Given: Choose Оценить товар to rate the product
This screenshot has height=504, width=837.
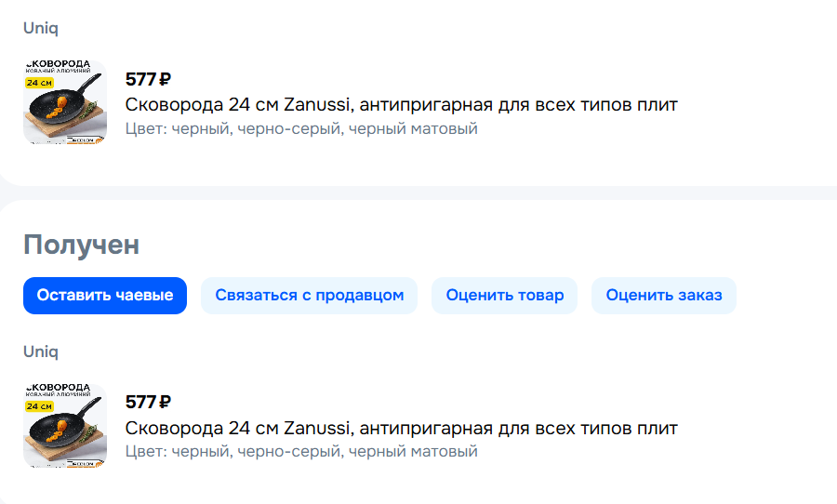Looking at the screenshot, I should [504, 296].
